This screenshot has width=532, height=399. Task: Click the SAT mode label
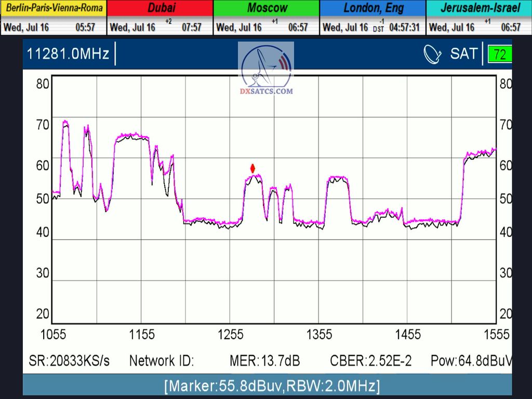coord(463,54)
